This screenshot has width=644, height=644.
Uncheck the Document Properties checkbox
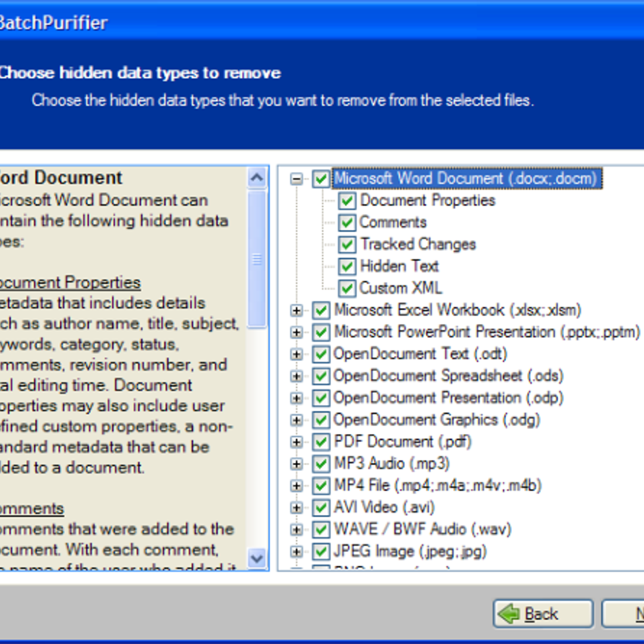pyautogui.click(x=347, y=201)
